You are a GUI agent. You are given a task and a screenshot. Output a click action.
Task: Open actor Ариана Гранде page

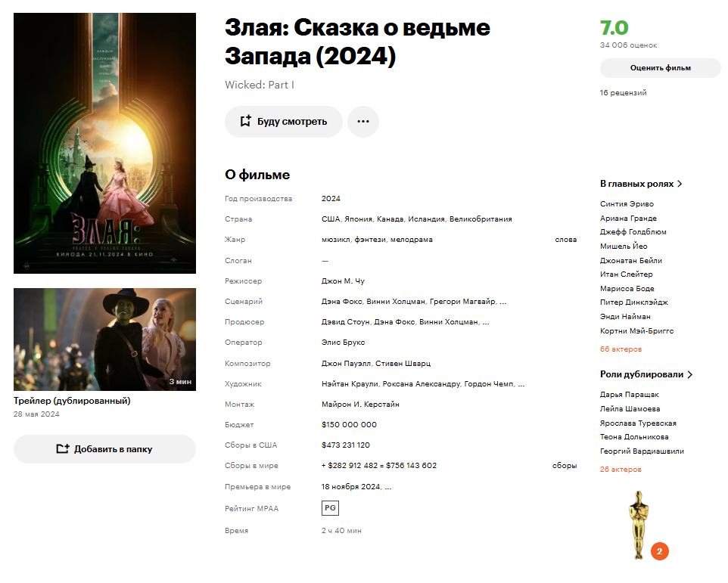coord(628,219)
